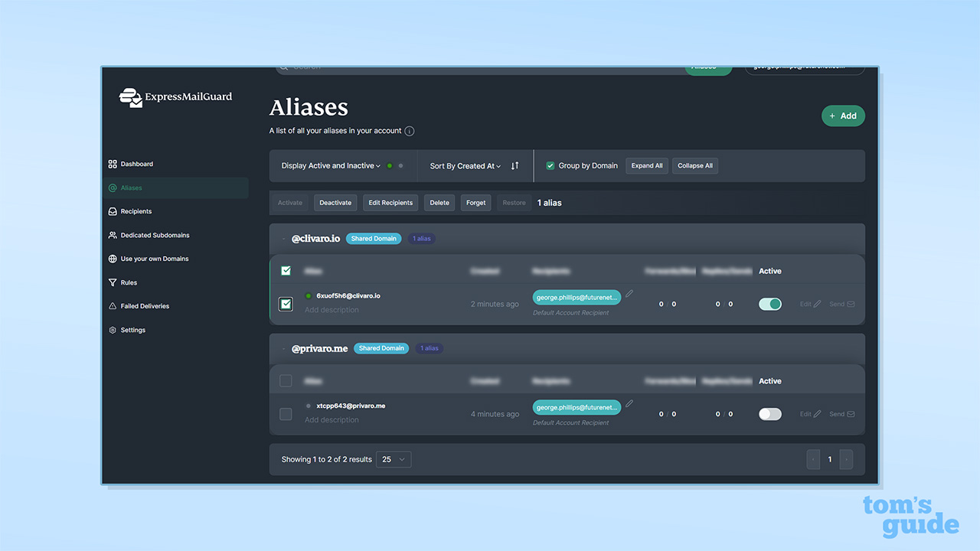The height and width of the screenshot is (551, 980).
Task: Activate the xtcpp643@privaro.me alias toggle
Action: [x=769, y=414]
